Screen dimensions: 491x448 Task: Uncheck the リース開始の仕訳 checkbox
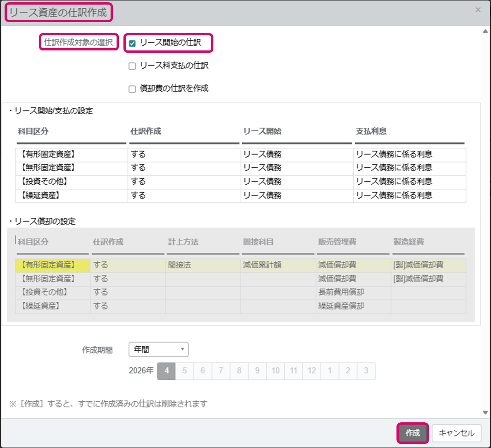click(x=133, y=44)
